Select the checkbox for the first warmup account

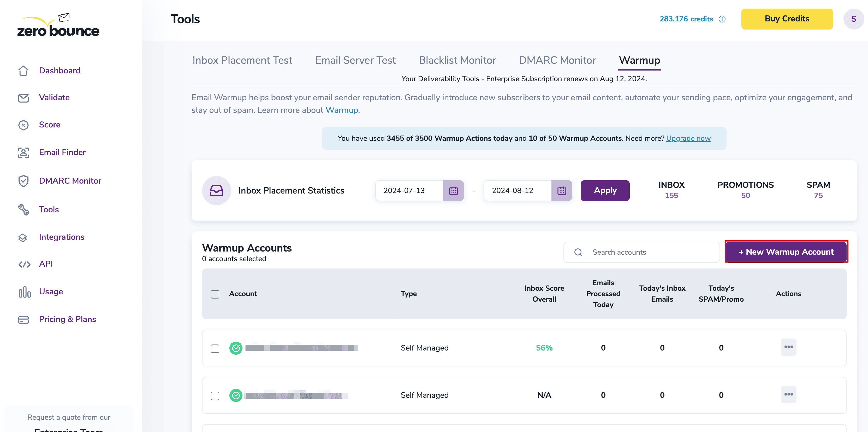click(215, 348)
